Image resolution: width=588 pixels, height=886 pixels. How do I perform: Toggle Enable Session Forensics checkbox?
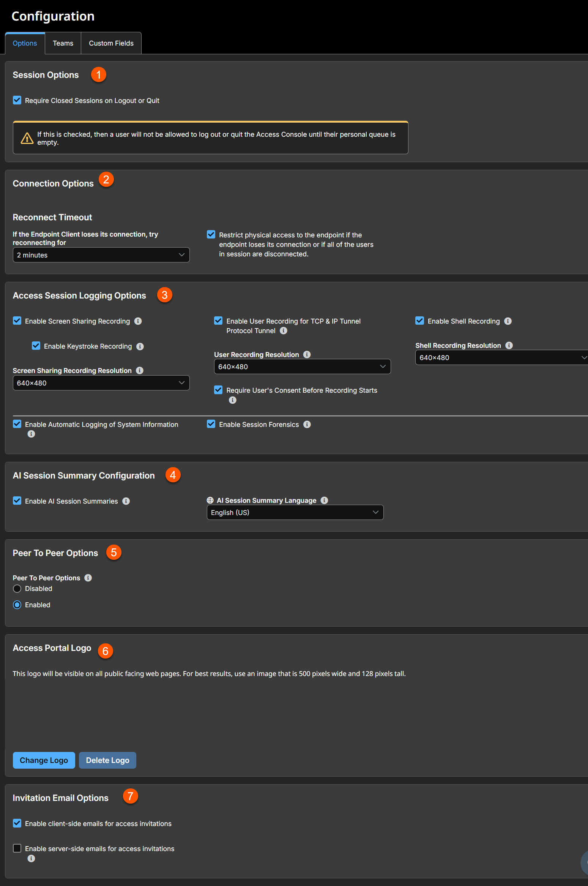(x=211, y=424)
